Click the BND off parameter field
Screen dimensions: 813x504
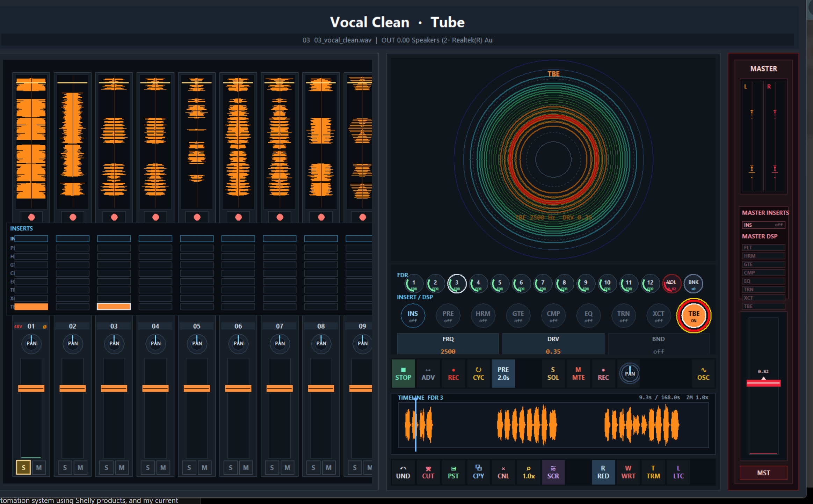click(x=659, y=344)
